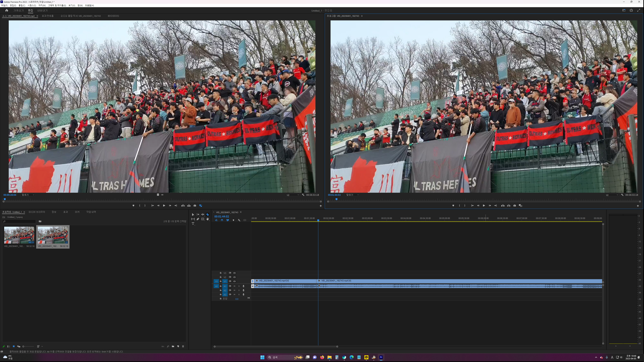Toggle lock on track V3

[x=220, y=273]
